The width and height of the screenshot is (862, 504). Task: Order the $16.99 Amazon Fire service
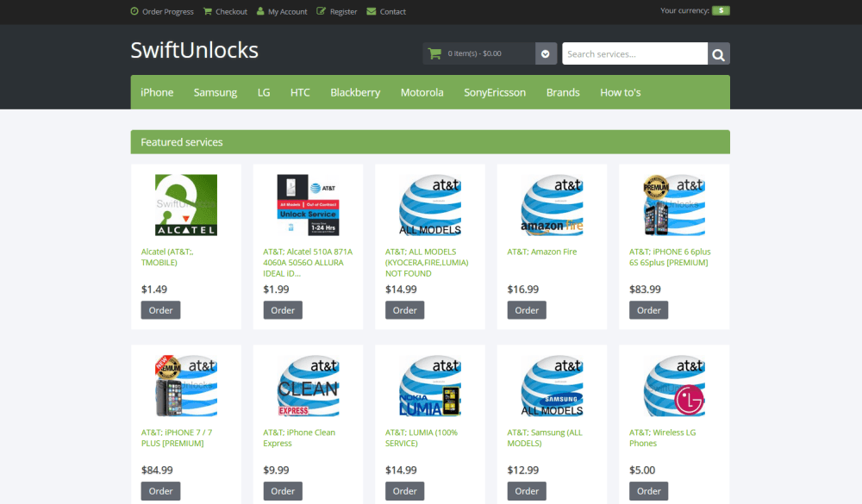point(527,310)
